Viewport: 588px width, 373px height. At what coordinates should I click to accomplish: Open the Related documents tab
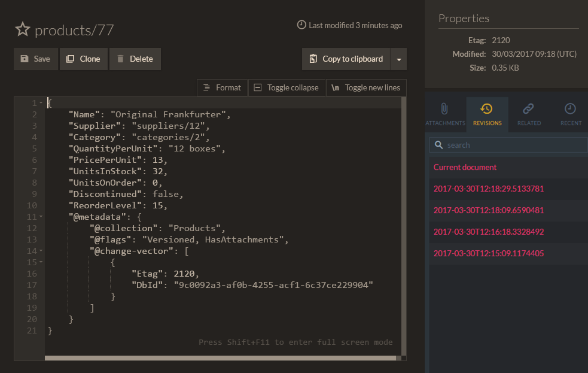(529, 114)
